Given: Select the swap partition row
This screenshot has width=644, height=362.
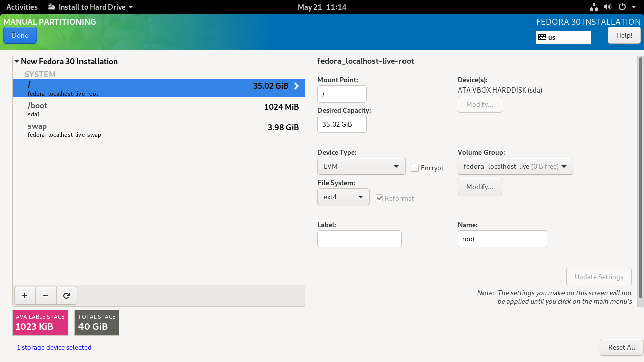Looking at the screenshot, I should (x=158, y=130).
